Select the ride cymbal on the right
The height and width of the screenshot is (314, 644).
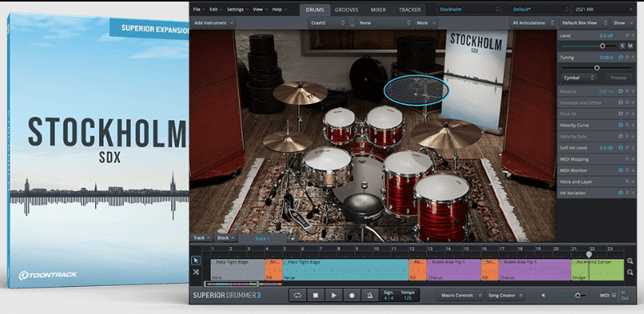446,133
